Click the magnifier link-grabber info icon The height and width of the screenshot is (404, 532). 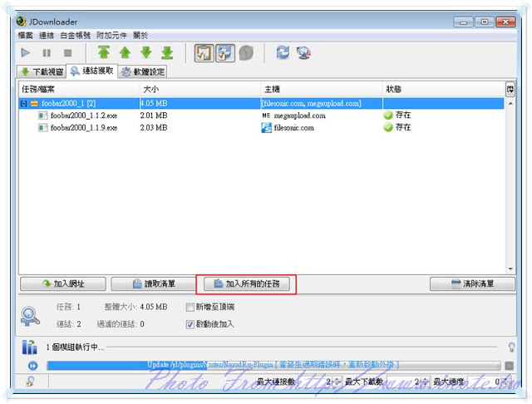coord(30,316)
